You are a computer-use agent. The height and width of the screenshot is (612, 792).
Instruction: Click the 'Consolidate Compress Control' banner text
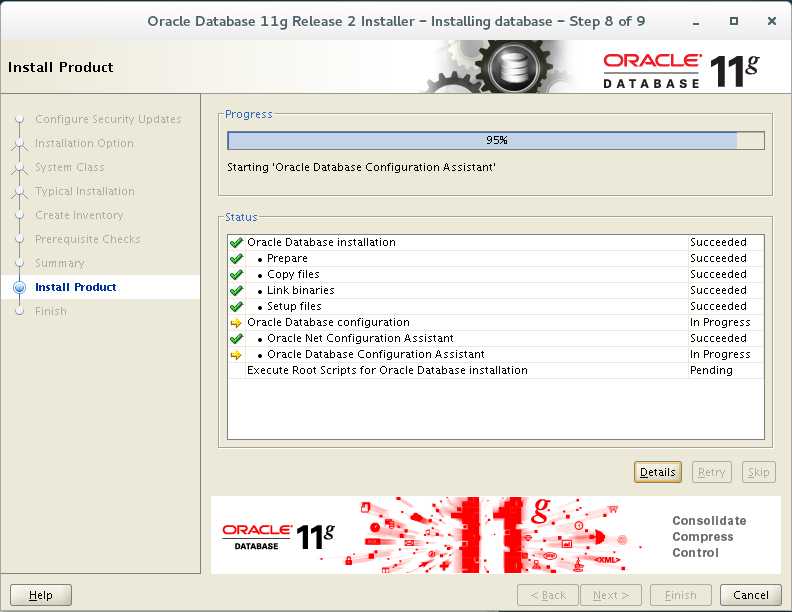click(709, 537)
